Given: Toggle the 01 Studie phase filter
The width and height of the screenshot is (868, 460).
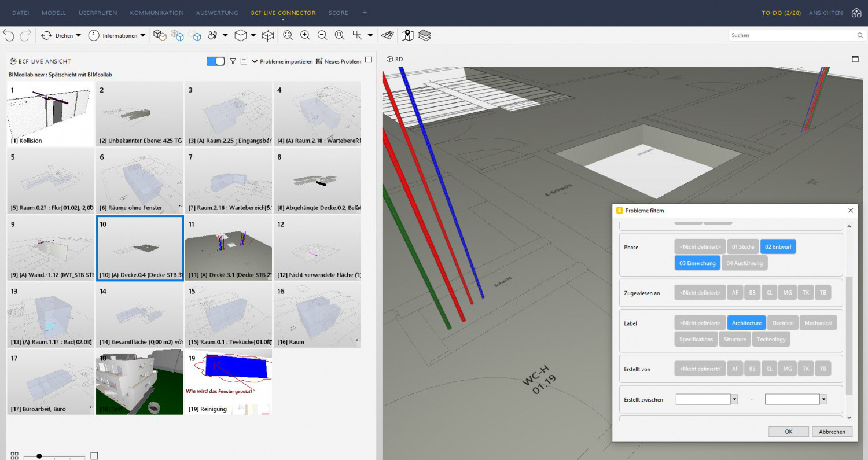Looking at the screenshot, I should 742,247.
